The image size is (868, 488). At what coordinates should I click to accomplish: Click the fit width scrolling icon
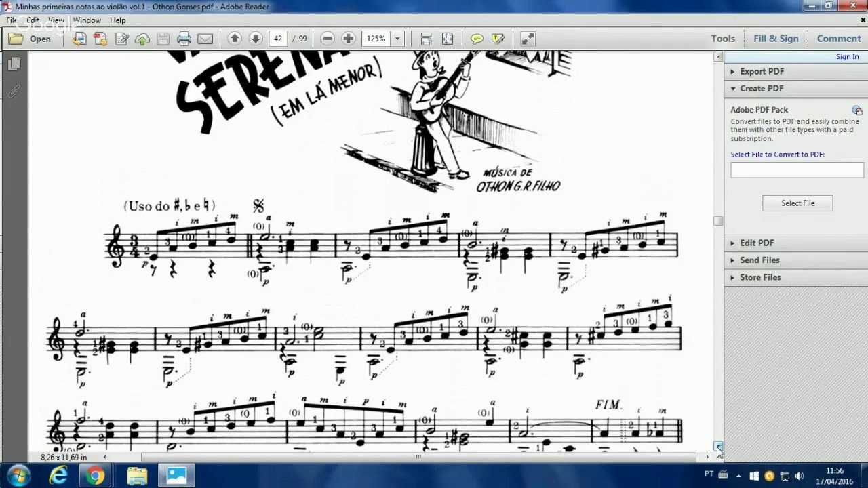click(x=426, y=39)
